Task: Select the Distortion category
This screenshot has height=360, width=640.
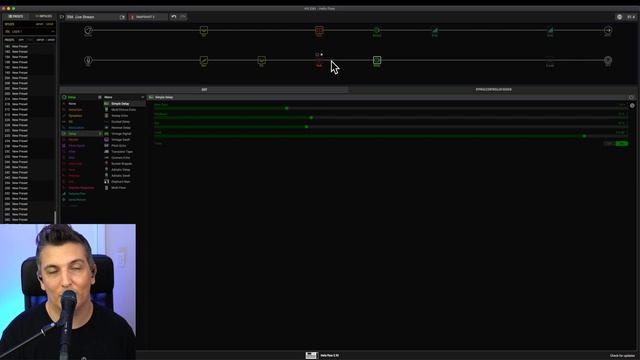Action: tap(75, 110)
